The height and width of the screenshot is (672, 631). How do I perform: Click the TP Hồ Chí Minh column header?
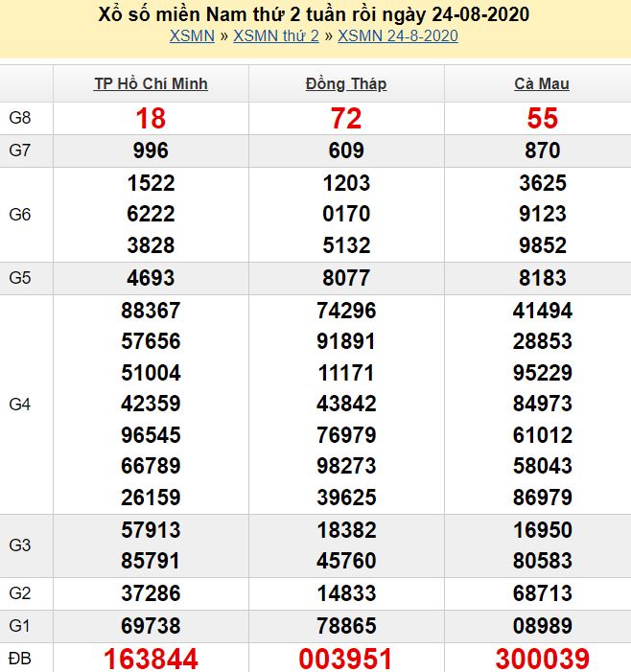[151, 83]
